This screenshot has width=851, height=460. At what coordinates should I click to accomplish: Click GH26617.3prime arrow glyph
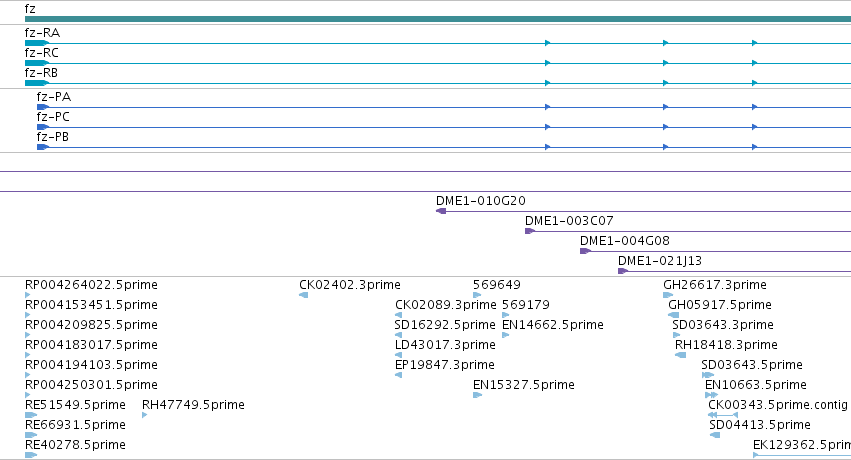tap(668, 295)
